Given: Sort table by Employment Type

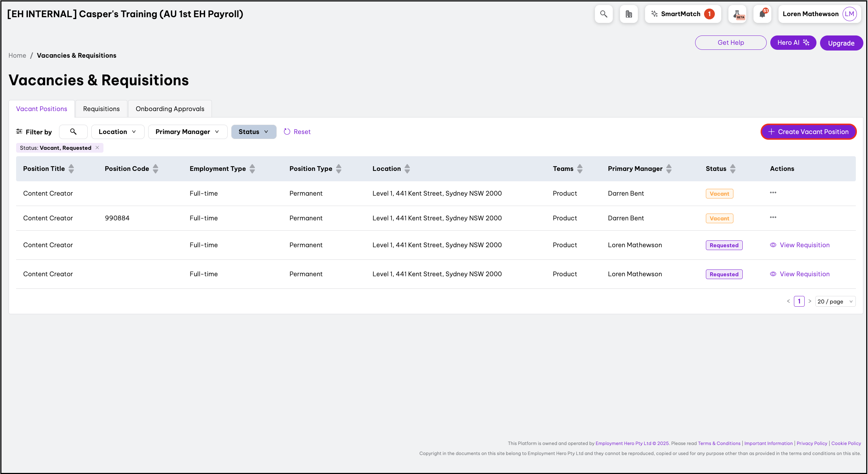Looking at the screenshot, I should tap(252, 169).
